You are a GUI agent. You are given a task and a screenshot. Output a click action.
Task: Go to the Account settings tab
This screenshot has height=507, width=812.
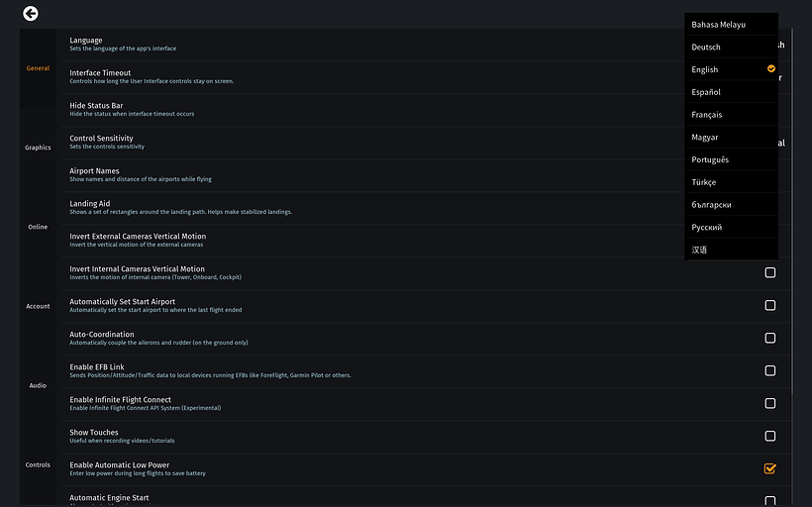point(38,306)
